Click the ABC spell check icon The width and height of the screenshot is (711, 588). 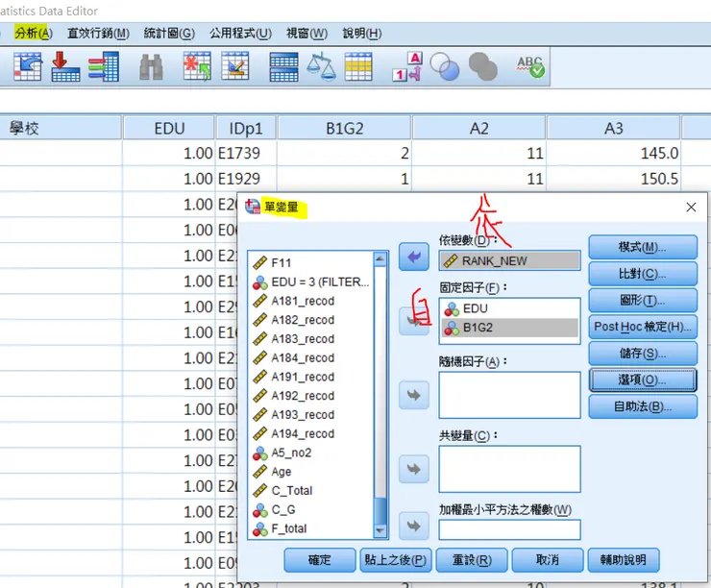click(530, 66)
